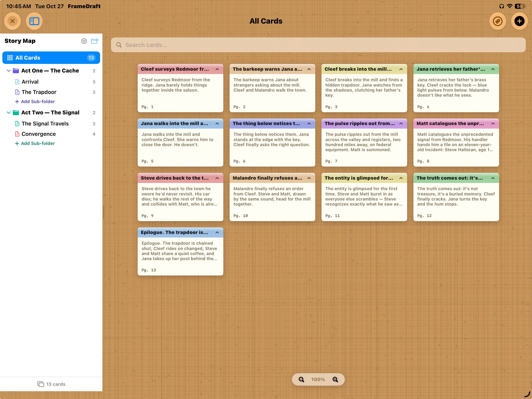Image resolution: width=532 pixels, height=399 pixels.
Task: Collapse the 'entity is glimpsed' card
Action: [401, 178]
